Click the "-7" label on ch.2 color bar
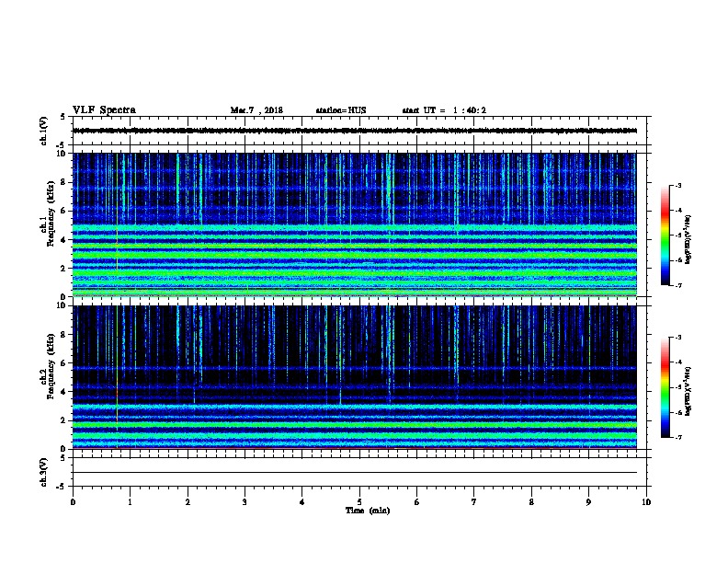728x563 pixels. (x=678, y=437)
